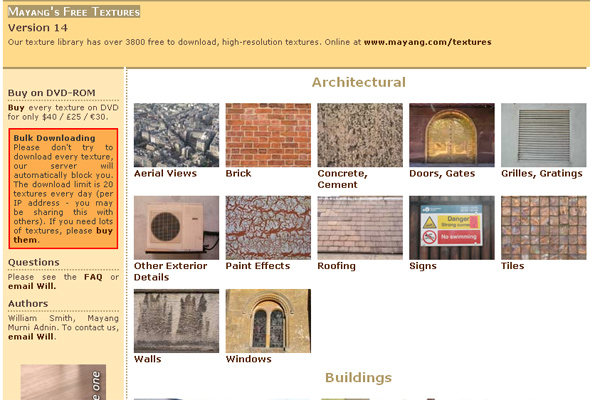
Task: Click the Paint Effects text link
Action: 258,266
